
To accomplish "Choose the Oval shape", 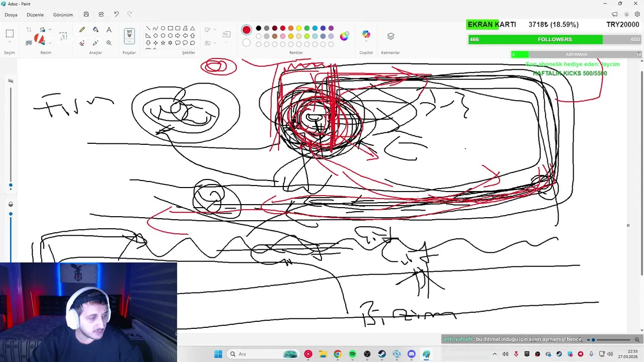I will (163, 28).
